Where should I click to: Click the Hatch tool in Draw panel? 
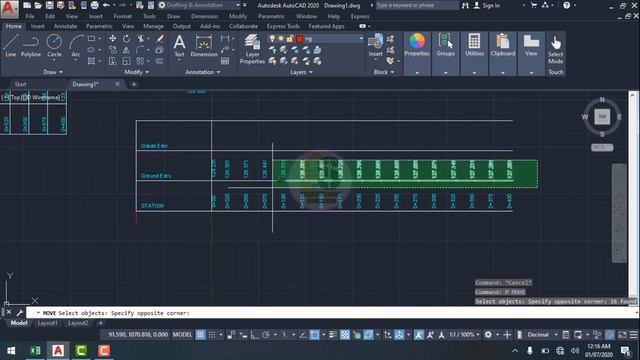click(91, 61)
